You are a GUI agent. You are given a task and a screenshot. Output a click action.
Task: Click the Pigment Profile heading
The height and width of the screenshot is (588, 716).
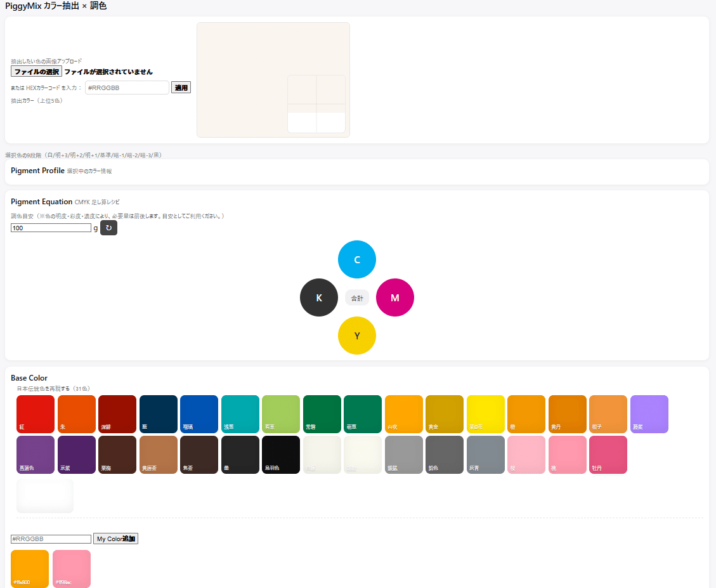37,171
